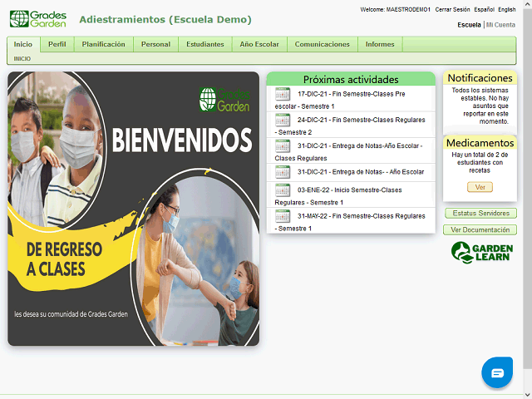
Task: Click calendar icon for Entrega de Notas-Año Escolar - Clases Regulares
Action: (283, 146)
